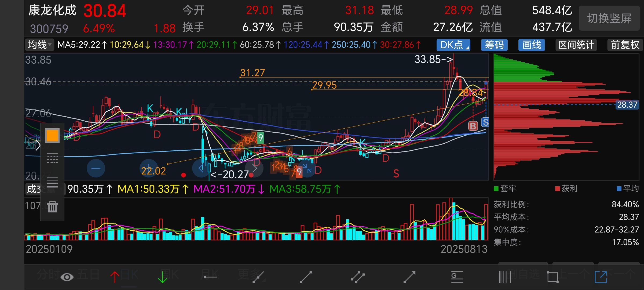Click the 28.37 average cost label
This screenshot has width=644, height=290.
pyautogui.click(x=627, y=105)
